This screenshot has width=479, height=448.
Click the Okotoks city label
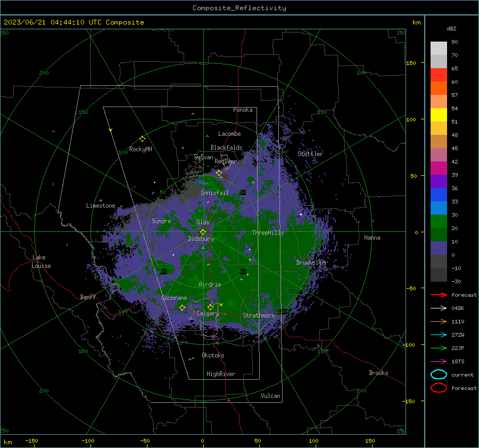(213, 355)
